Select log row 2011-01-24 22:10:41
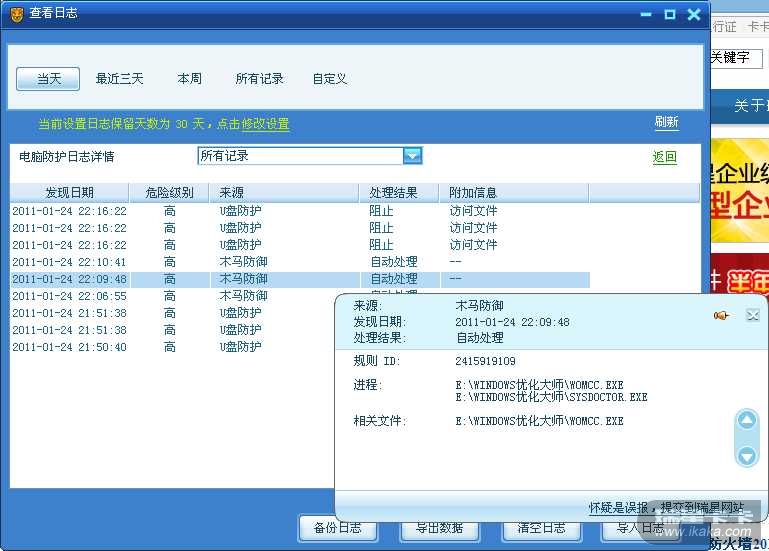This screenshot has height=551, width=769. (300, 262)
